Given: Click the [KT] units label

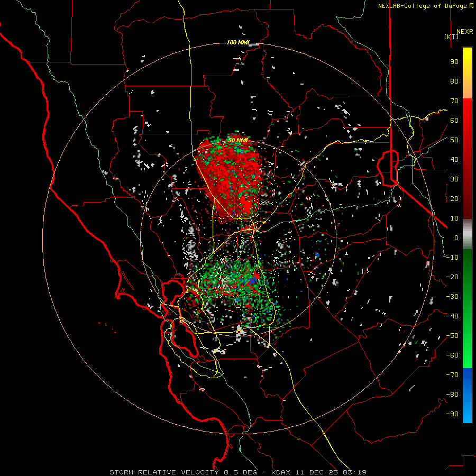Looking at the screenshot, I should pyautogui.click(x=452, y=36).
